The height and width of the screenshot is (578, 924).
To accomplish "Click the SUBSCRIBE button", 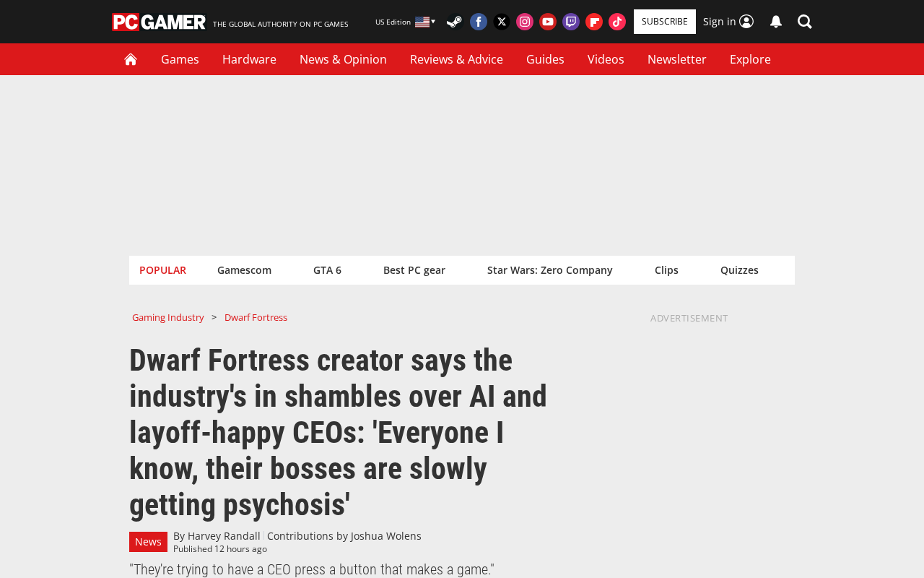I will [665, 22].
